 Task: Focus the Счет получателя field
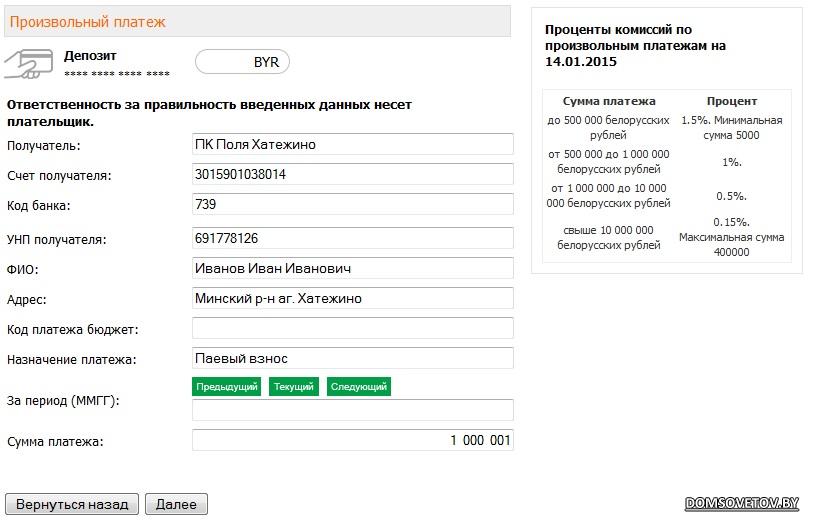[x=352, y=175]
